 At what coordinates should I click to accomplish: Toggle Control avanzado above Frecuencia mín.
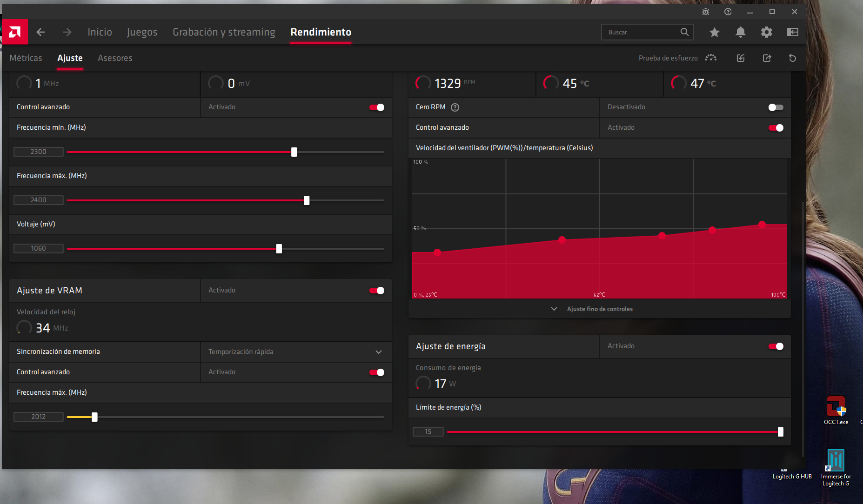377,107
